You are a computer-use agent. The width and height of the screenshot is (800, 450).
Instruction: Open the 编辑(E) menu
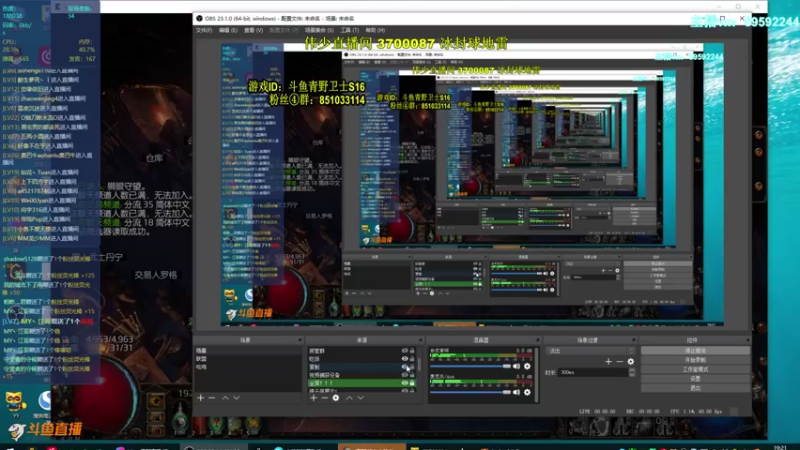(x=228, y=31)
